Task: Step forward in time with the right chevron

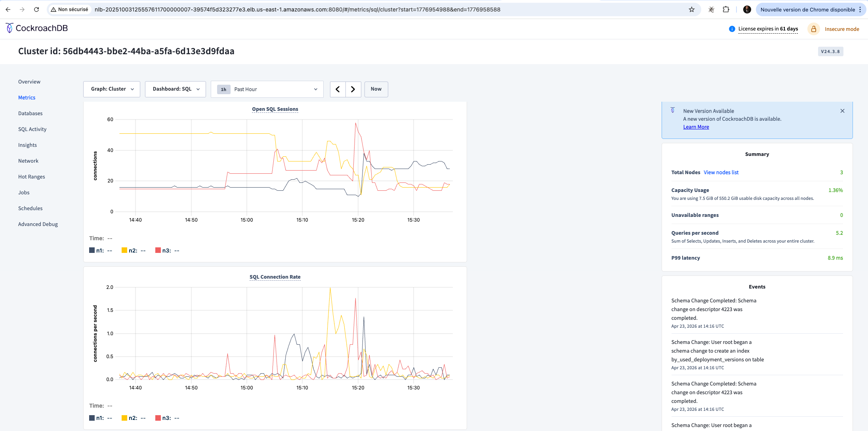Action: (x=353, y=89)
